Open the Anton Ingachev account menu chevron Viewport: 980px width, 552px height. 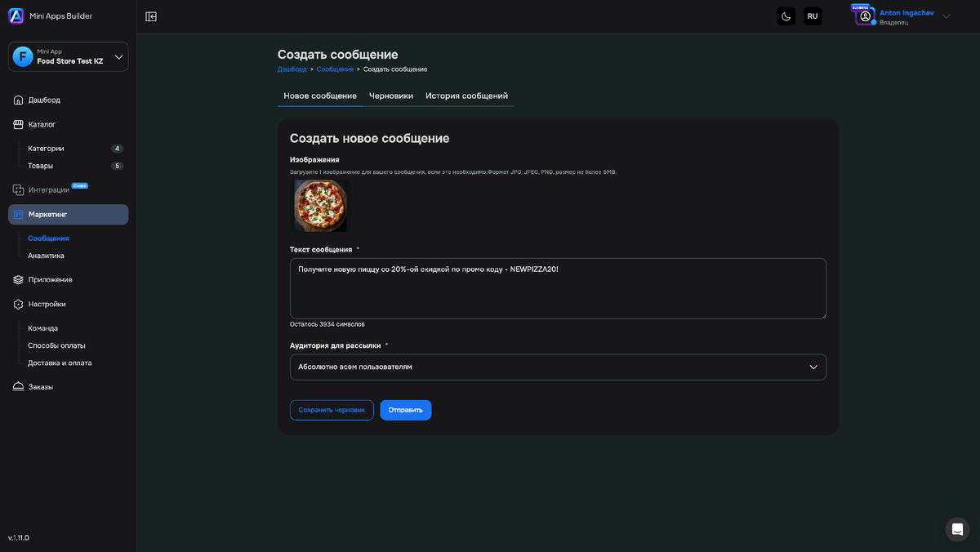[947, 16]
